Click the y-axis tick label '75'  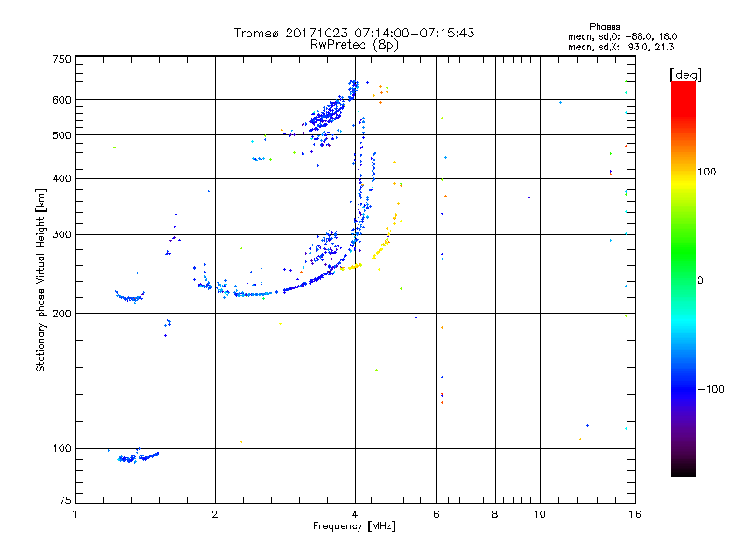pos(65,500)
